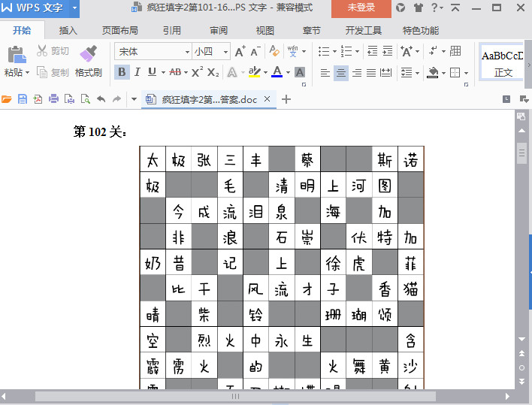Click the vertical scrollbar thumb

pyautogui.click(x=521, y=153)
